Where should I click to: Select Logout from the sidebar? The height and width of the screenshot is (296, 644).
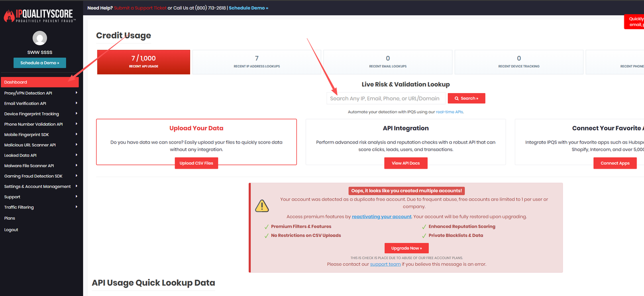[11, 230]
